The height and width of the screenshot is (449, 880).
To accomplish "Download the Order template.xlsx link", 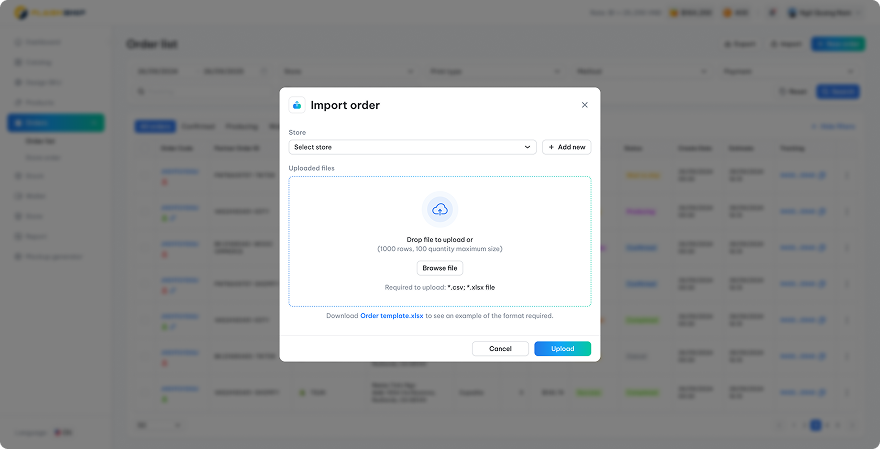I will [x=392, y=316].
